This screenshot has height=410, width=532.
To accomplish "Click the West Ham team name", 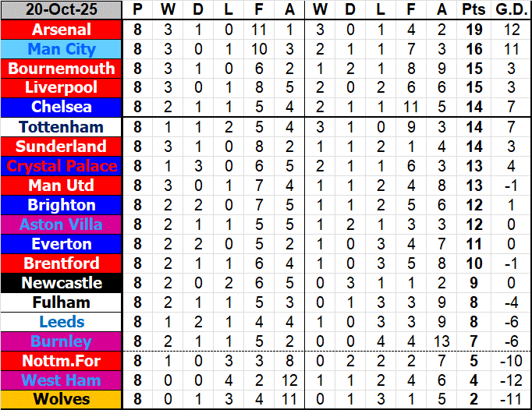I will (62, 380).
